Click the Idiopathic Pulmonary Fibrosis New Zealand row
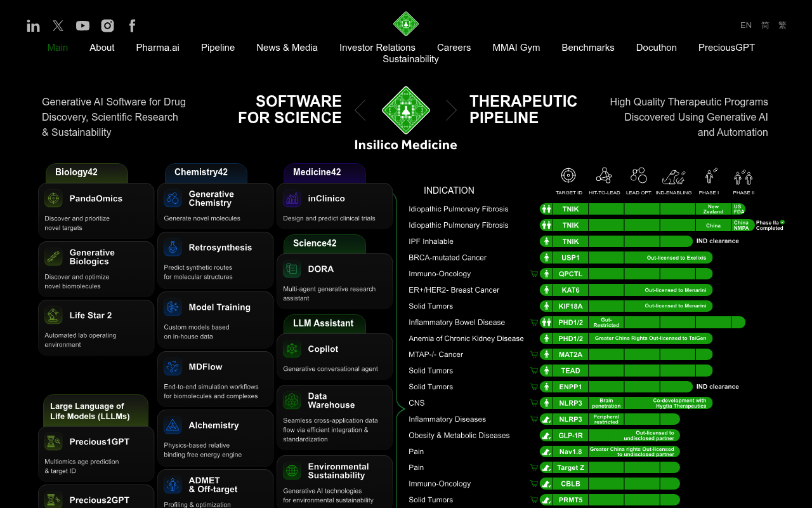 pos(577,209)
